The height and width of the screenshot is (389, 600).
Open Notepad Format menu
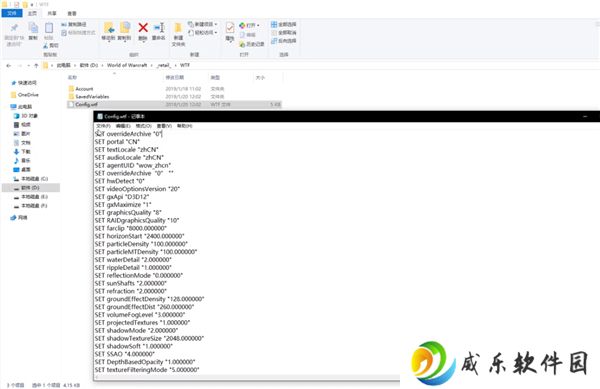point(143,126)
